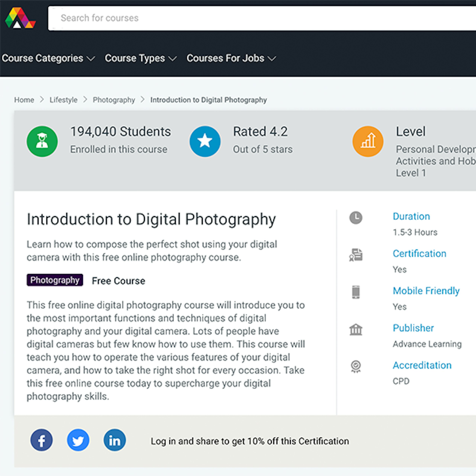Open the Photography breadcrumb link

114,100
